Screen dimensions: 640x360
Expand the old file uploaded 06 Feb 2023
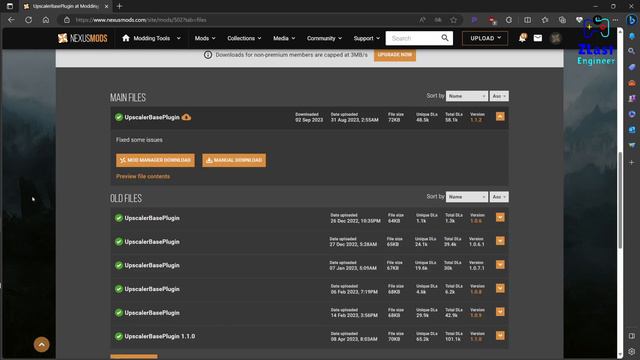tap(500, 288)
